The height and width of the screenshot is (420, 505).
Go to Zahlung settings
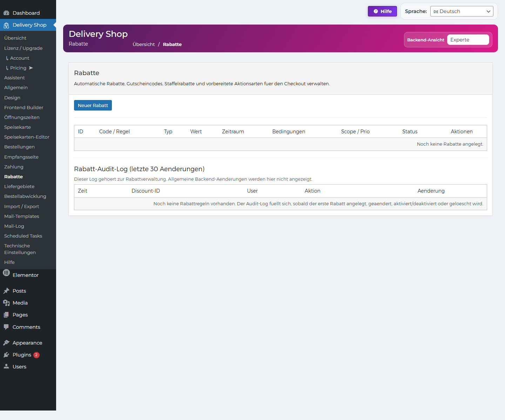14,167
